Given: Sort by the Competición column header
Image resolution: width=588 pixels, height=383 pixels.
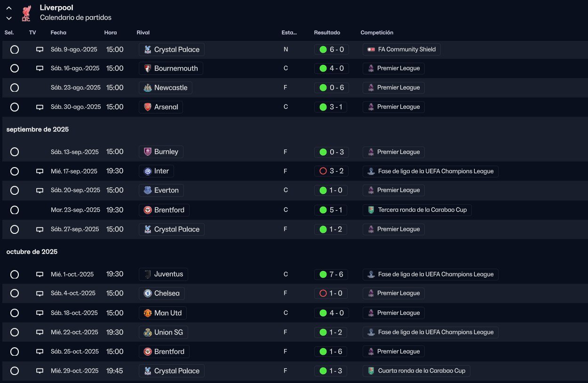Looking at the screenshot, I should [x=377, y=33].
